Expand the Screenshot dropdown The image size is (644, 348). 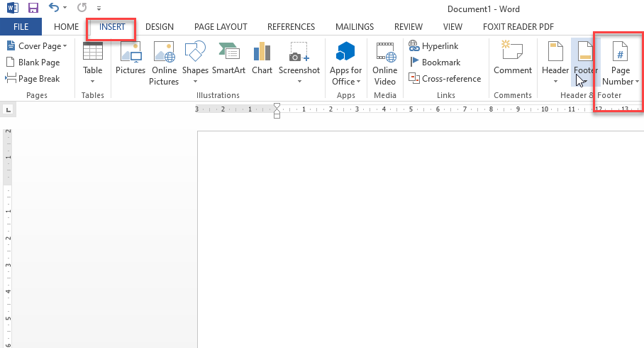point(299,62)
